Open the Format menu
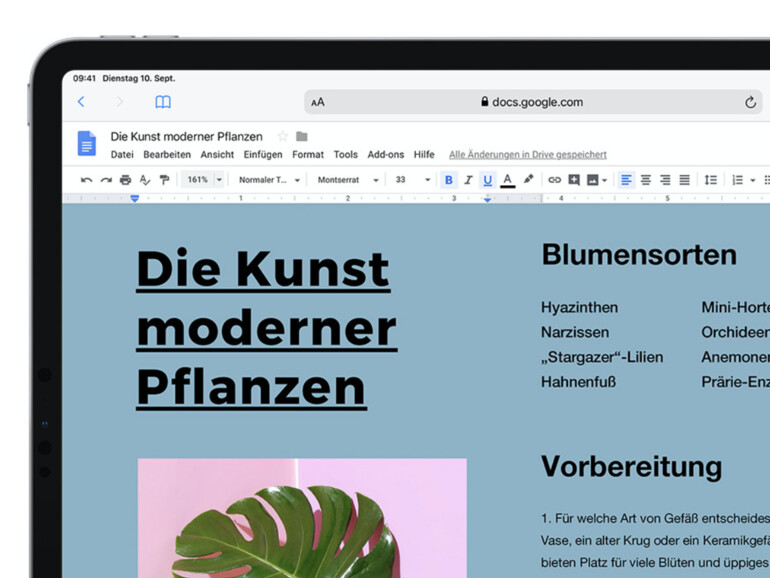Image resolution: width=770 pixels, height=578 pixels. point(308,155)
